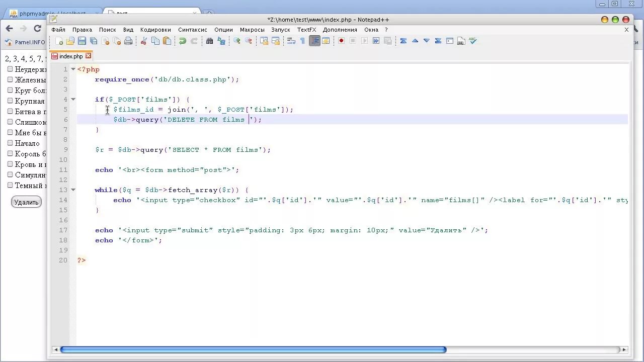
Task: Open the Дополнения menu
Action: tap(340, 30)
